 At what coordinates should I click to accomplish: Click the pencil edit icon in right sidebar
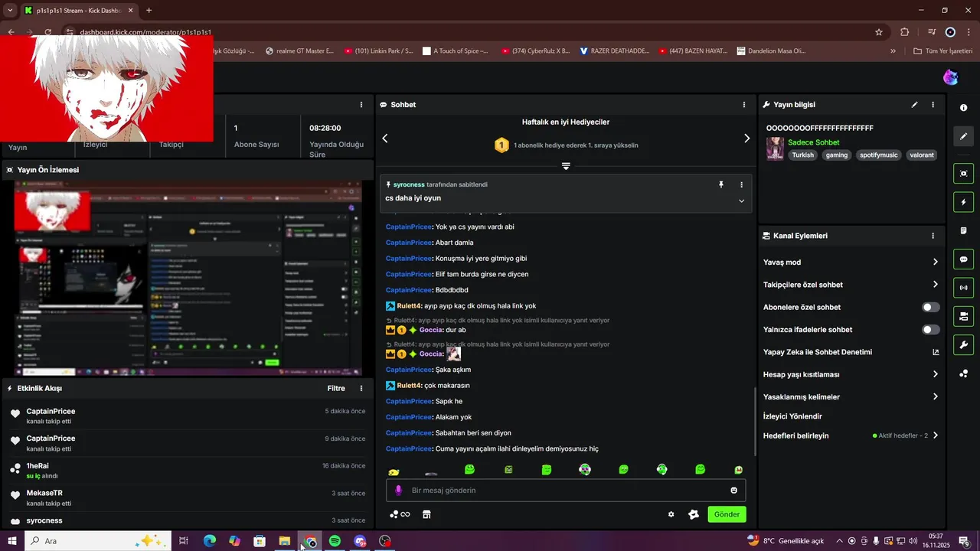tap(963, 136)
